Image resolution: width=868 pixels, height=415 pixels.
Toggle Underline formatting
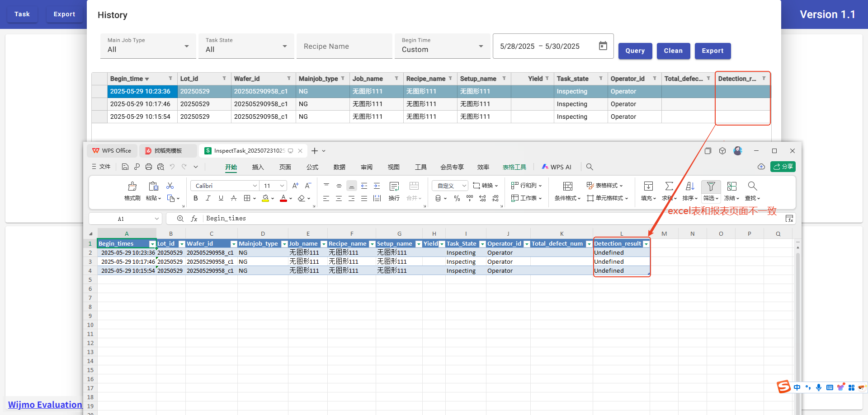221,198
